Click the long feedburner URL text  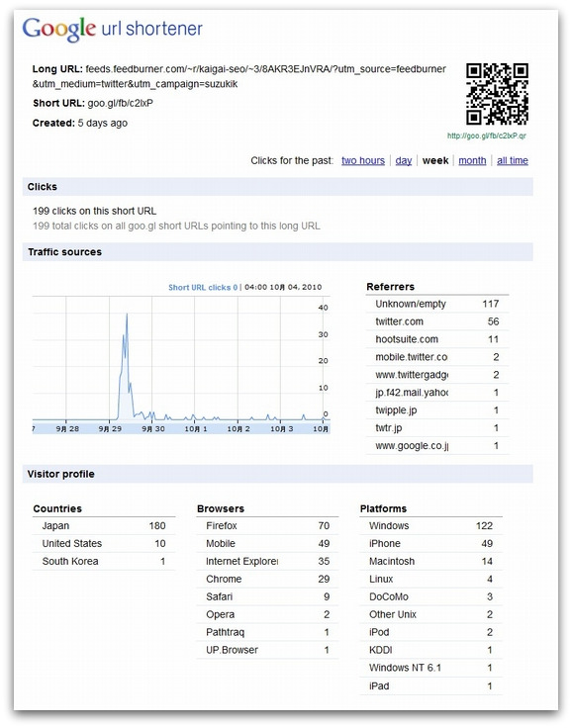coord(239,76)
